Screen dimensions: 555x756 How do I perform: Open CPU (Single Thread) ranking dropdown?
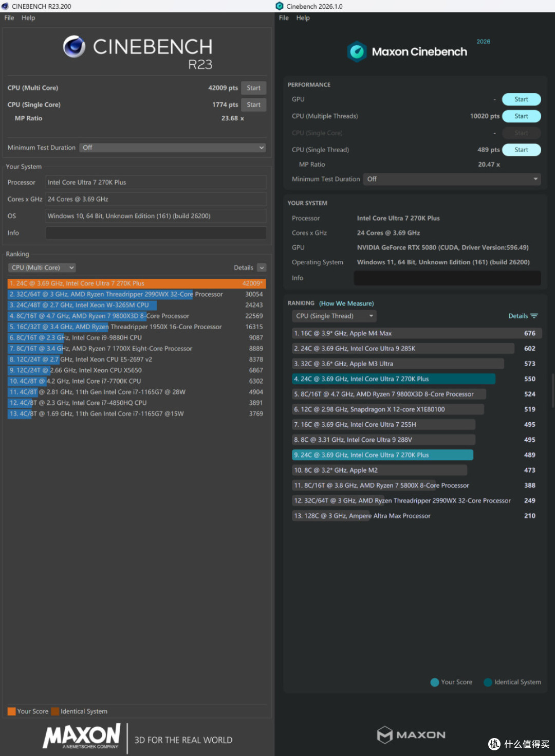(x=334, y=316)
